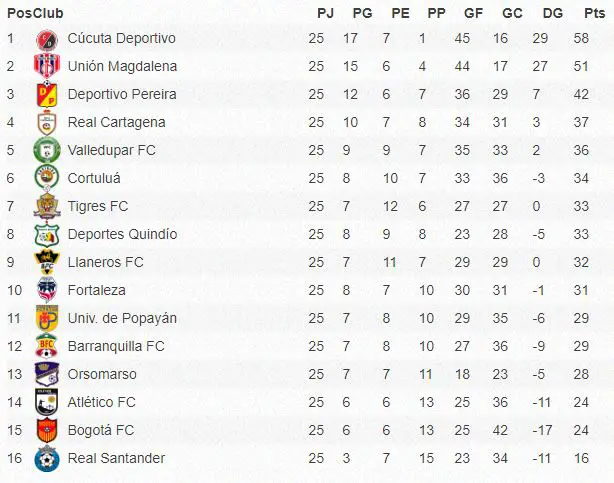Click the Tigres FC club crest
Screen dimensions: 614x483
[47, 206]
